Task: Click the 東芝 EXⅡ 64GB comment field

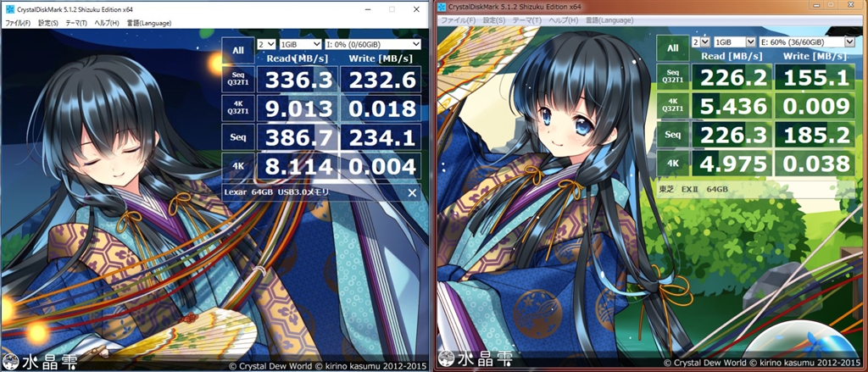Action: pos(756,189)
